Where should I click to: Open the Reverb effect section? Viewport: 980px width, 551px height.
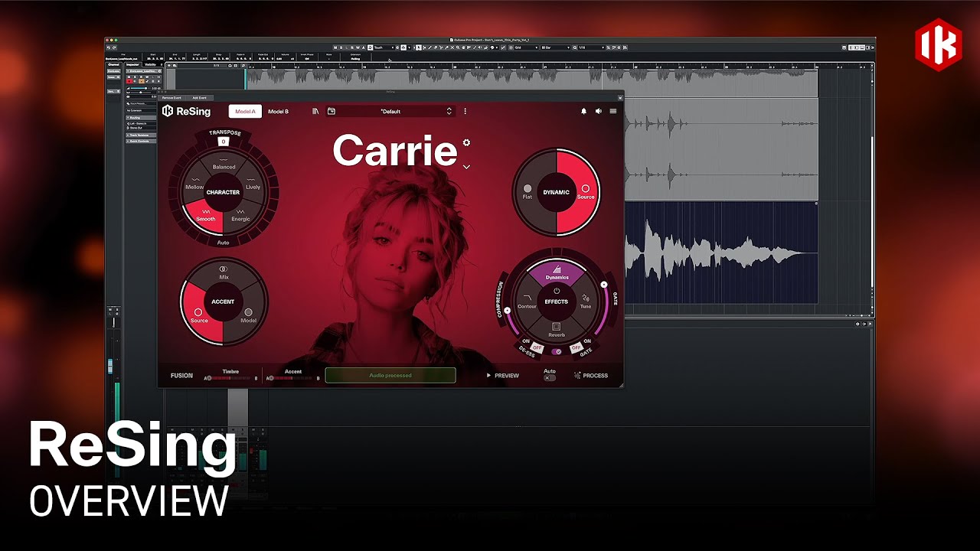pyautogui.click(x=557, y=331)
